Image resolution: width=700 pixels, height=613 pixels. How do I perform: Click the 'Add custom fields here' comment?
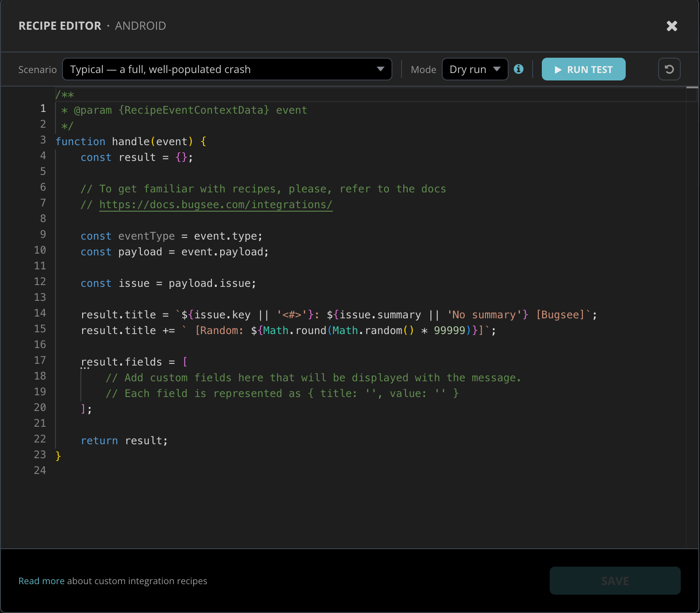313,378
